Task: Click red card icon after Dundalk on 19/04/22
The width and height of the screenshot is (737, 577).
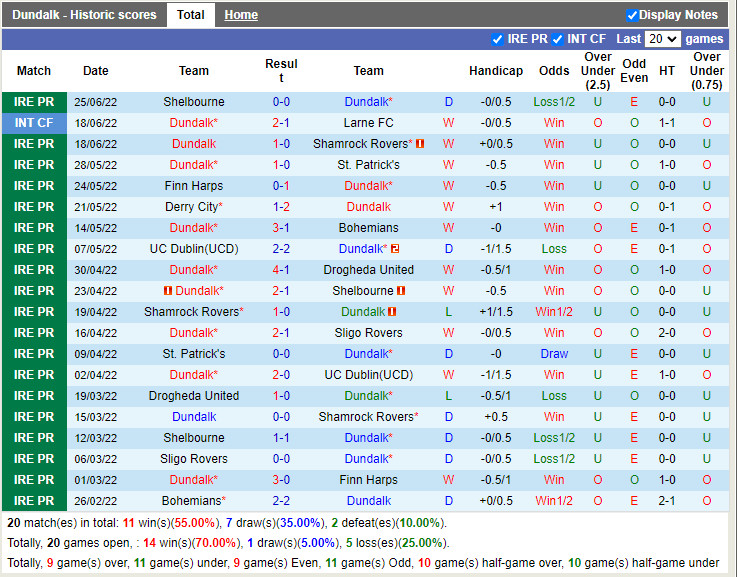Action: pyautogui.click(x=393, y=312)
